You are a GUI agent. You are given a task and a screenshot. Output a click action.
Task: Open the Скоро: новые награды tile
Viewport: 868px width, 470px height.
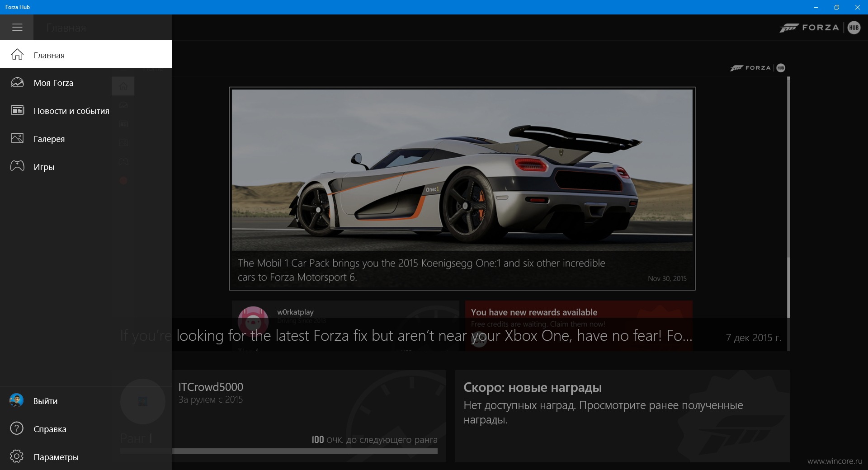(x=623, y=416)
